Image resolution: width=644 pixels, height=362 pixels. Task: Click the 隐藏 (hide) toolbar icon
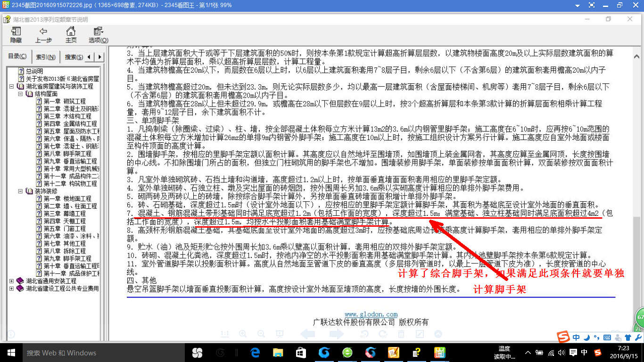[x=16, y=35]
